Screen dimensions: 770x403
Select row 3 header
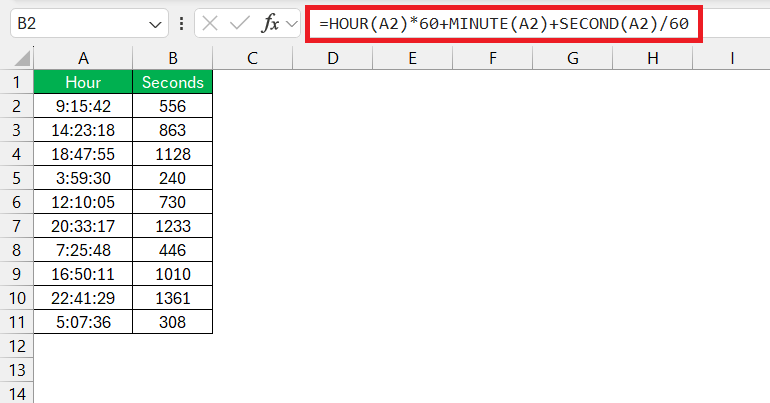pyautogui.click(x=17, y=130)
